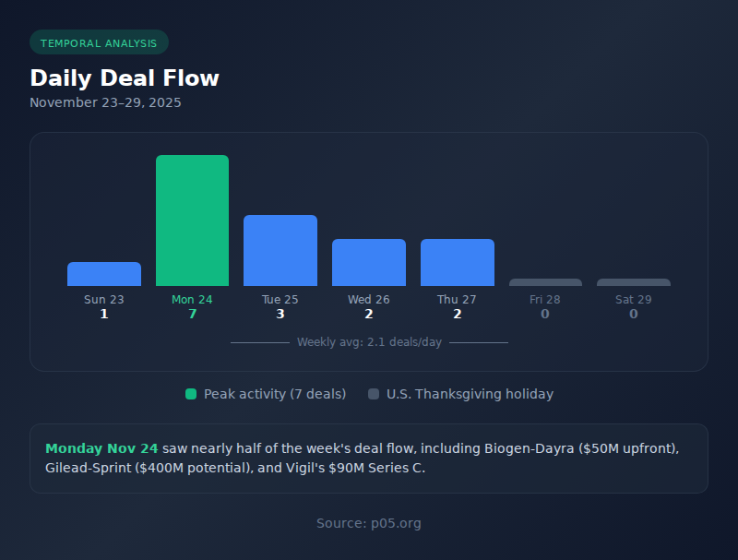This screenshot has width=738, height=560.
Task: Click the gray Sat 29 bar
Action: (x=634, y=282)
